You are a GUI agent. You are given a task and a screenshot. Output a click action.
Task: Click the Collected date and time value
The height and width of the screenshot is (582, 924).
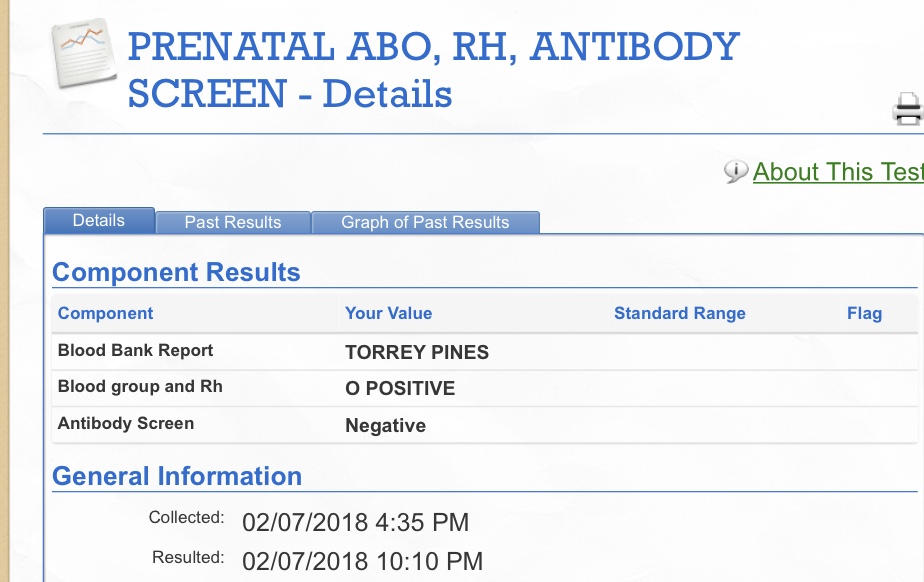click(355, 522)
